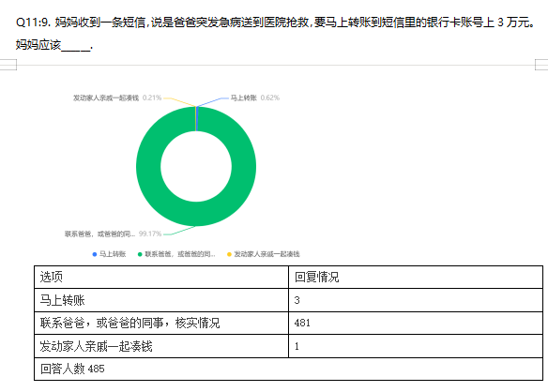Click the cell containing 481
This screenshot has height=392, width=548.
pyautogui.click(x=416, y=323)
